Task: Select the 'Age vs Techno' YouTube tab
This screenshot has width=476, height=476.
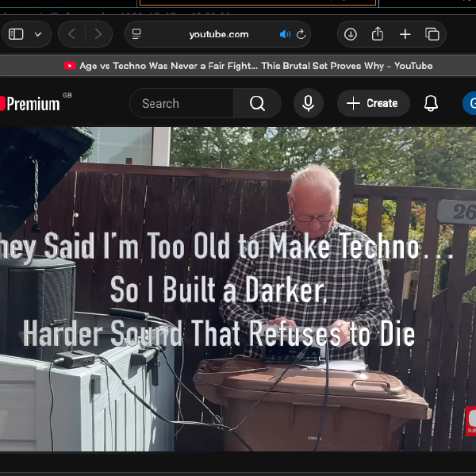Action: (x=248, y=66)
